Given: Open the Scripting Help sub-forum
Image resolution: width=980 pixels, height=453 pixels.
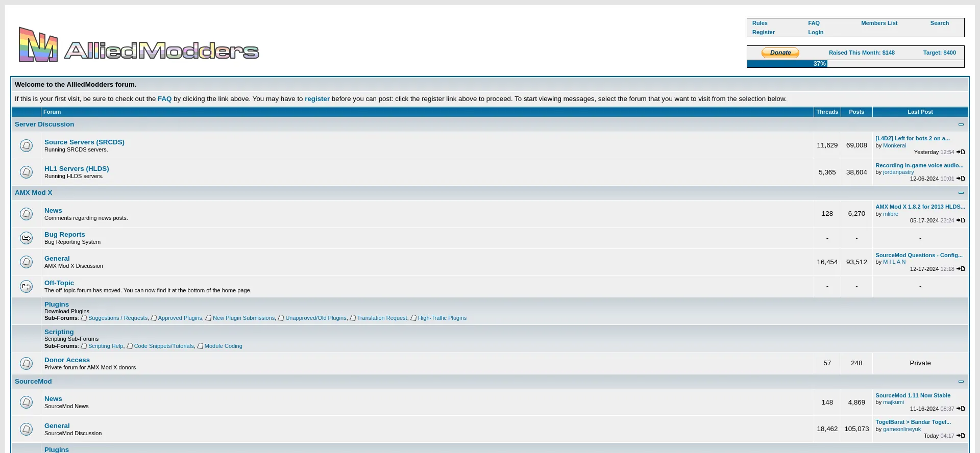Looking at the screenshot, I should pos(106,346).
